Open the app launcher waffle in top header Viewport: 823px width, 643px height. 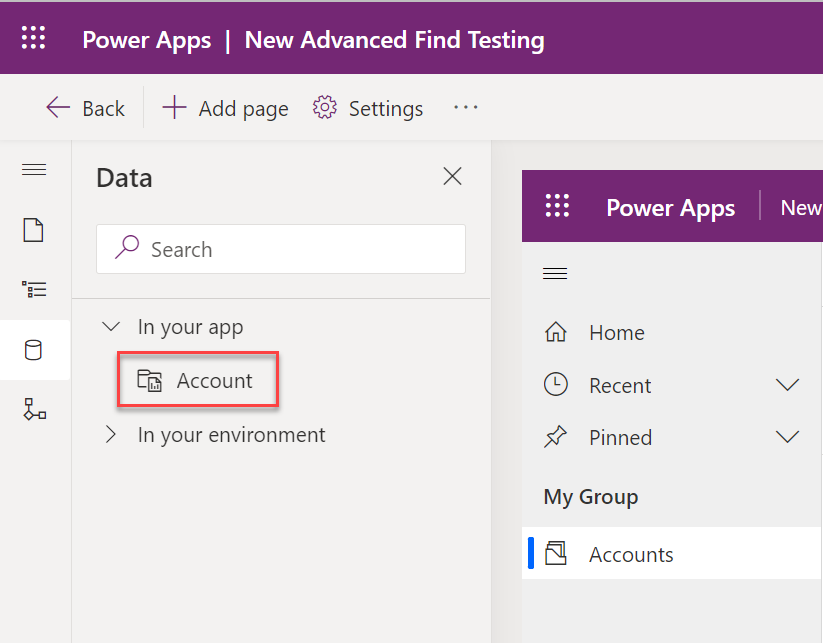pos(33,38)
